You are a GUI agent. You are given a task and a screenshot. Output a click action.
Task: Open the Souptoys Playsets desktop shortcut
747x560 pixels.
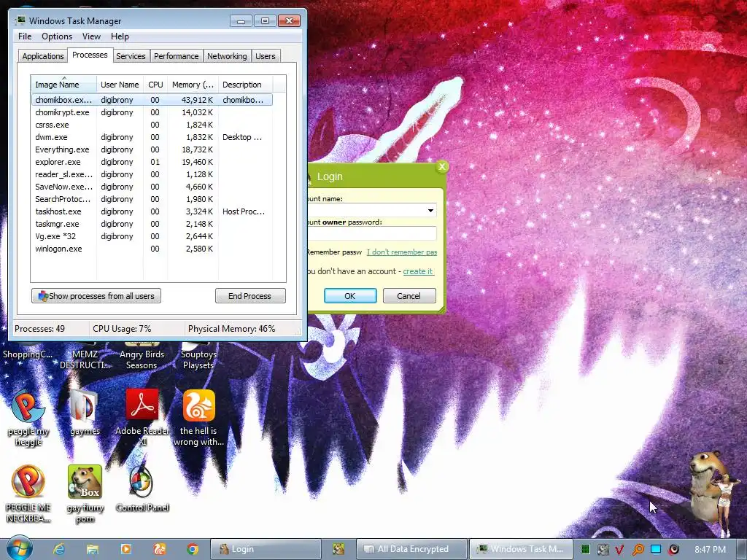[198, 356]
